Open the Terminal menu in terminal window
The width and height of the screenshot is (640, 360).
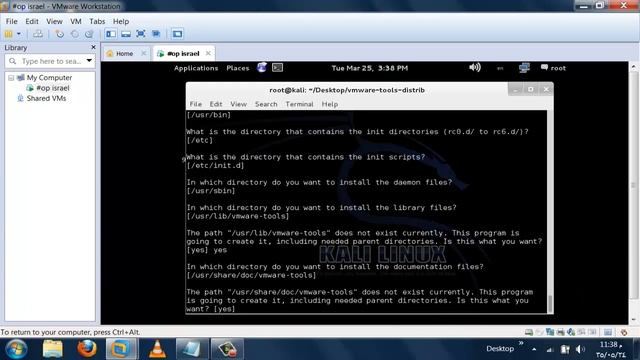click(299, 104)
